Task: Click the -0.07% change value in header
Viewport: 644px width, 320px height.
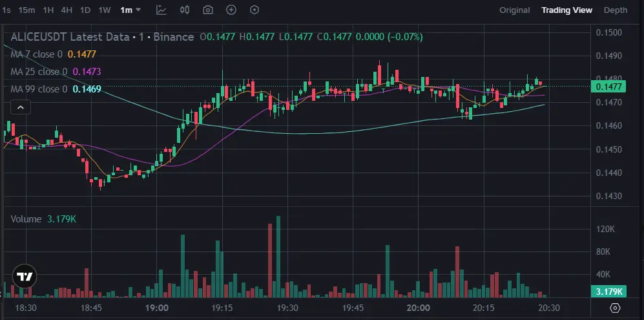Action: pyautogui.click(x=405, y=37)
